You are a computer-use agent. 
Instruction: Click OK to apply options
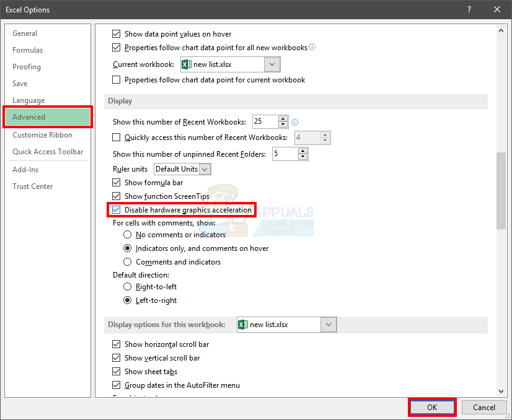[432, 407]
